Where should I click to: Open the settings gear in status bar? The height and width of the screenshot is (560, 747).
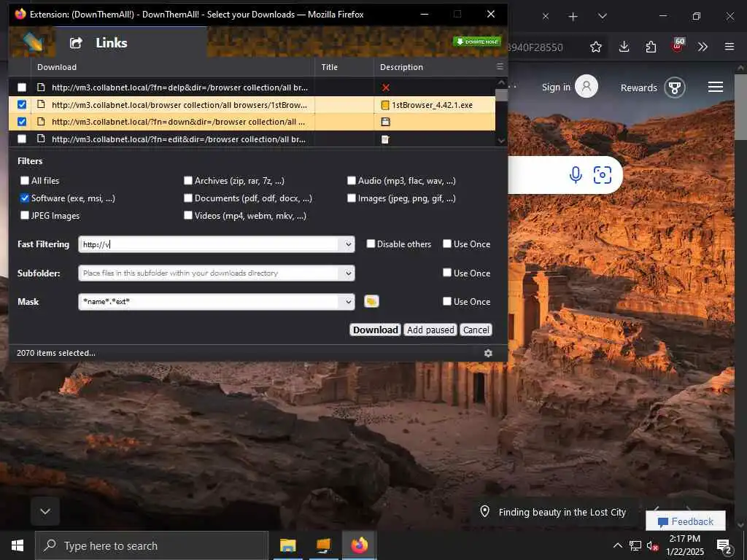coord(488,354)
